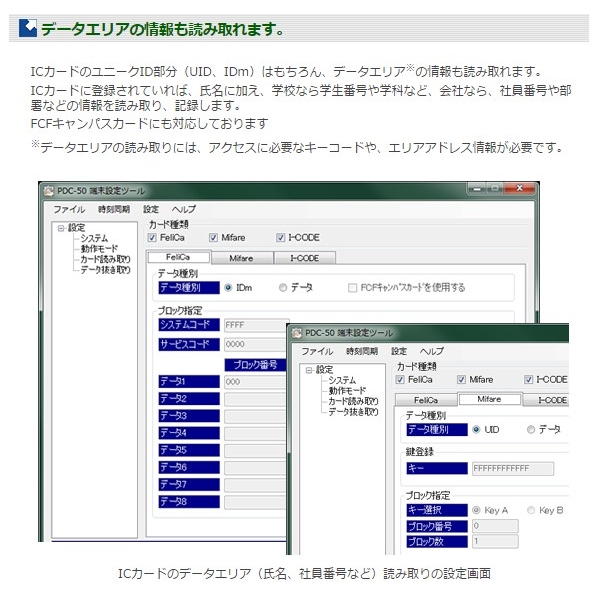Image resolution: width=595 pixels, height=595 pixels.
Task: Click the データ5 input field
Action: coord(255,451)
